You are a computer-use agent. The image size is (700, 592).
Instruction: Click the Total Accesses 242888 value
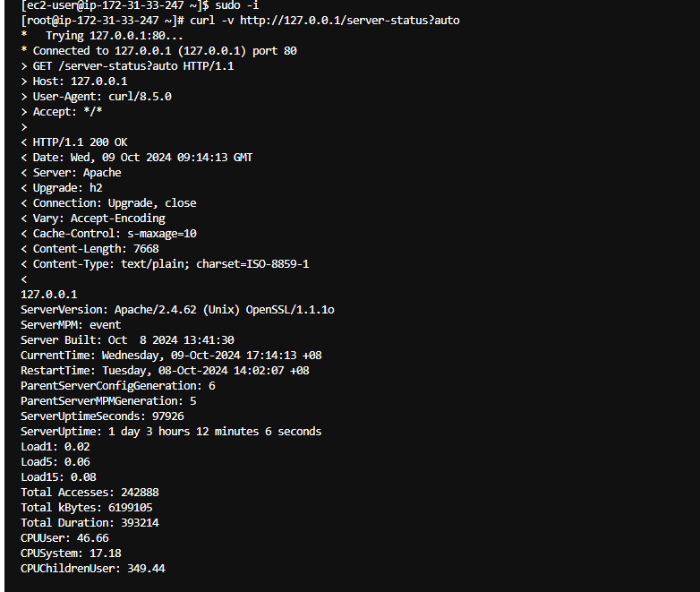click(140, 492)
